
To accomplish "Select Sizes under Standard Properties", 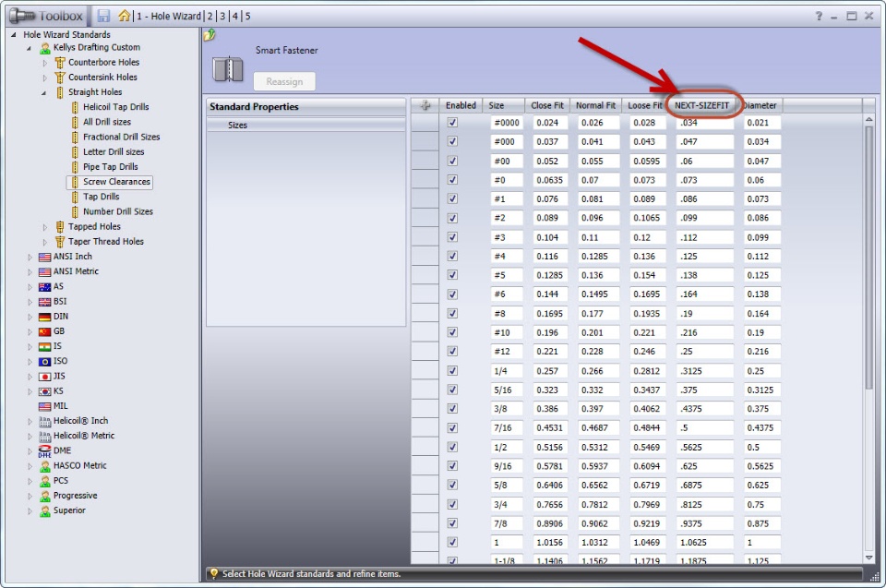I will point(305,125).
